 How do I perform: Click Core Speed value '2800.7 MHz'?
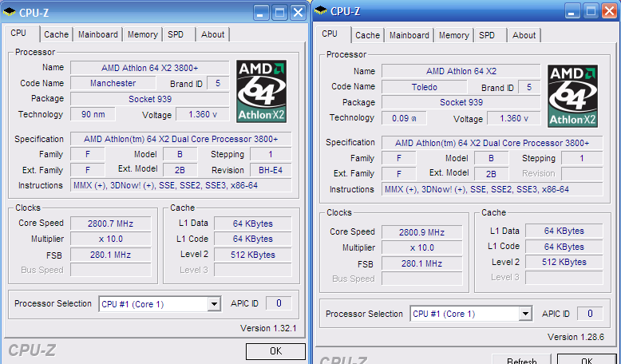pos(110,224)
